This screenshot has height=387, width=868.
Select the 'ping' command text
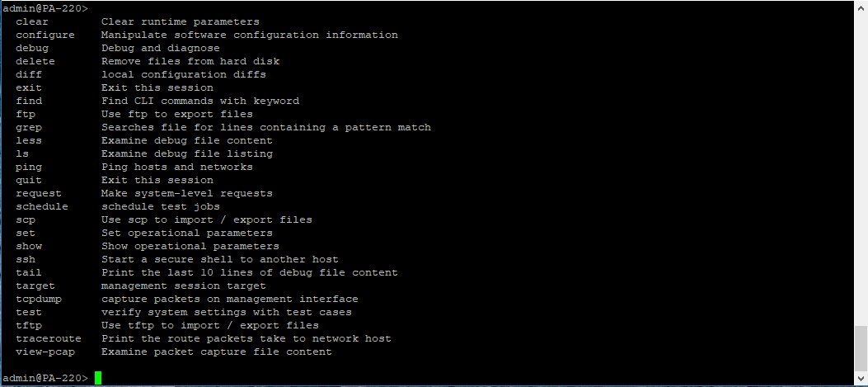click(29, 167)
